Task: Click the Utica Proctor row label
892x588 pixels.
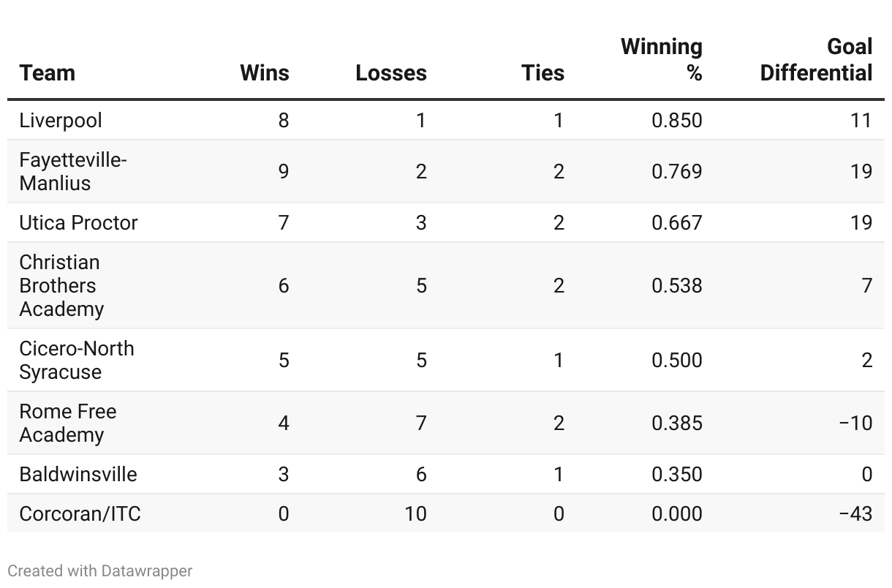Action: 78,222
